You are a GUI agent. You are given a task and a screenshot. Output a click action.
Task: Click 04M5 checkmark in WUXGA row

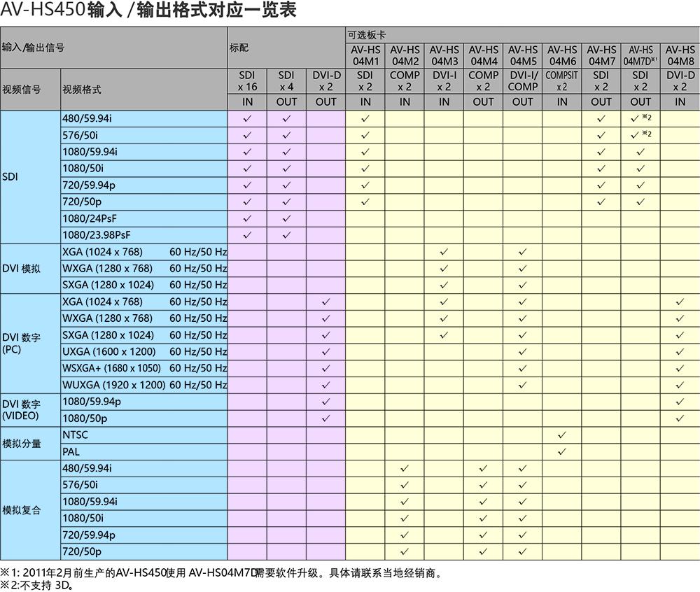523,385
